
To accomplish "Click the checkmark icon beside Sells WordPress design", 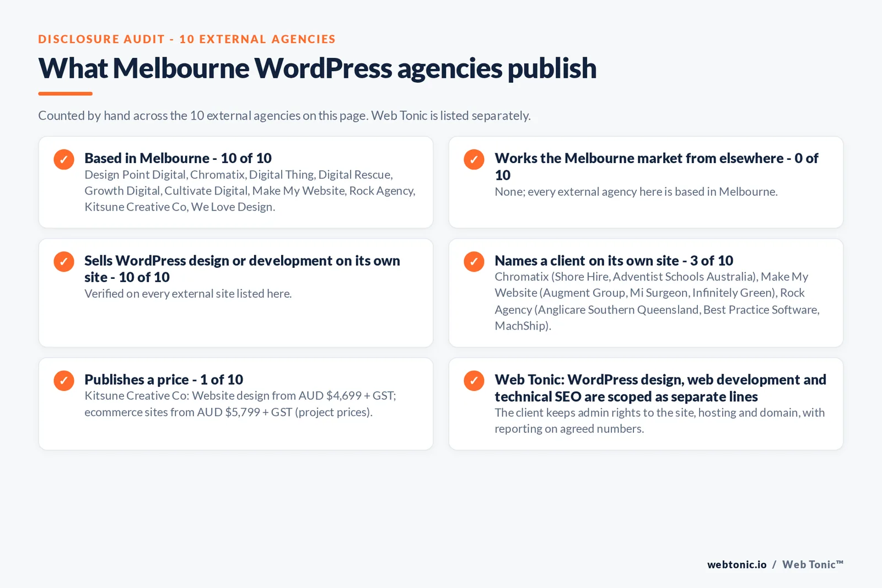I will pyautogui.click(x=64, y=262).
